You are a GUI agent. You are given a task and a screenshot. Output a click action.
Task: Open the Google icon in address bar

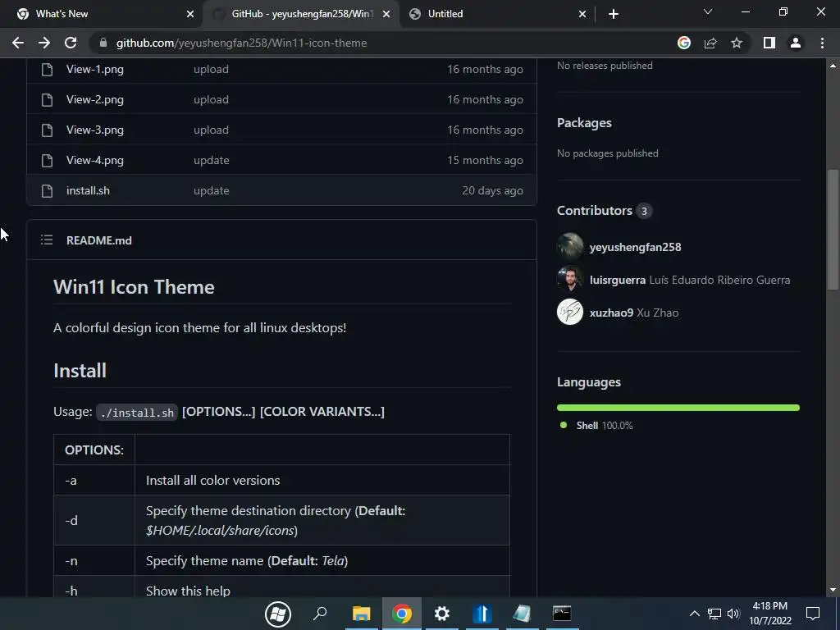[x=684, y=43]
